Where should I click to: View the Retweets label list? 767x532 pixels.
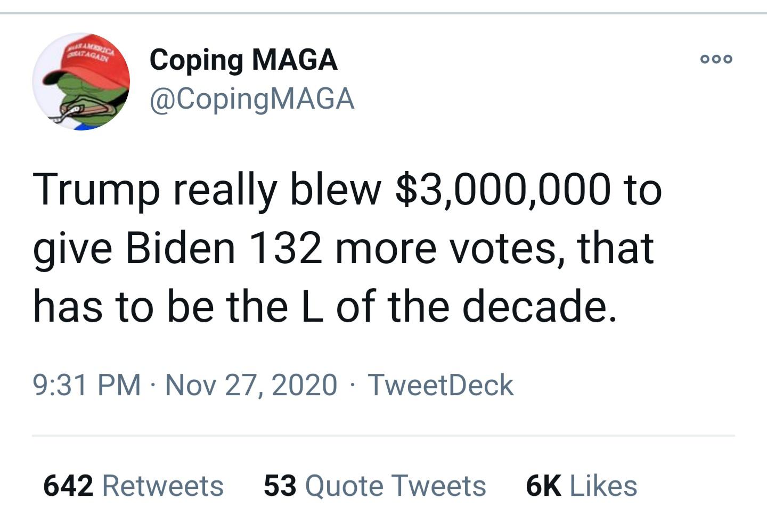click(162, 486)
